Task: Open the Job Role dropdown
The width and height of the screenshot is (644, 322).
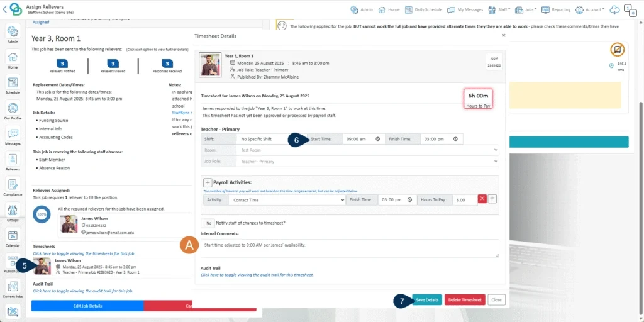Action: pyautogui.click(x=367, y=162)
